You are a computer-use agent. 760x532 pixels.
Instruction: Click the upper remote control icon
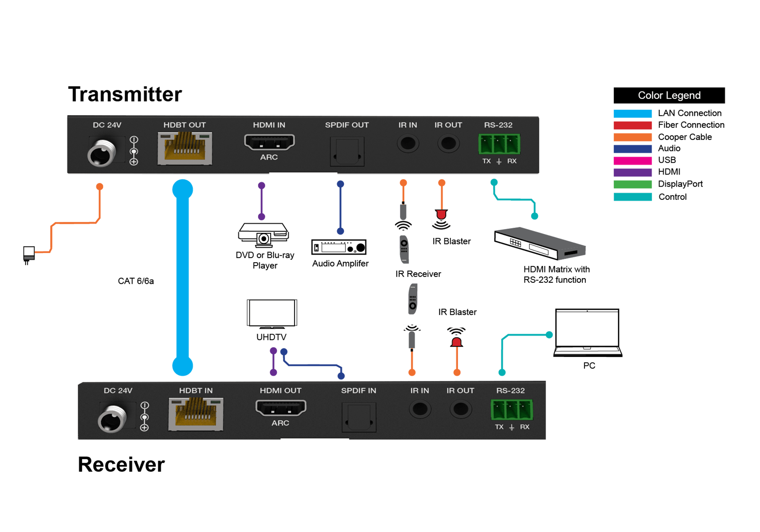[404, 249]
